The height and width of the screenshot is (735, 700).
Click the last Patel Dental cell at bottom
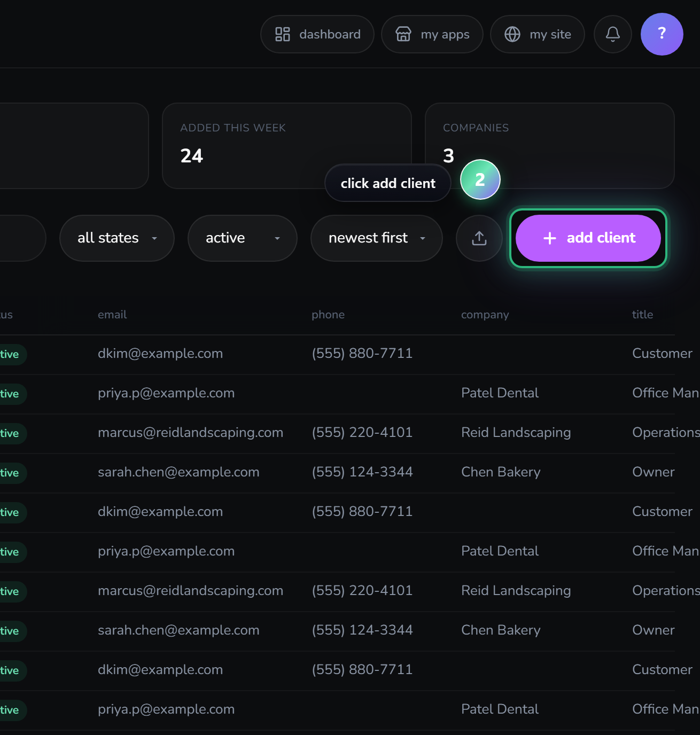[500, 709]
